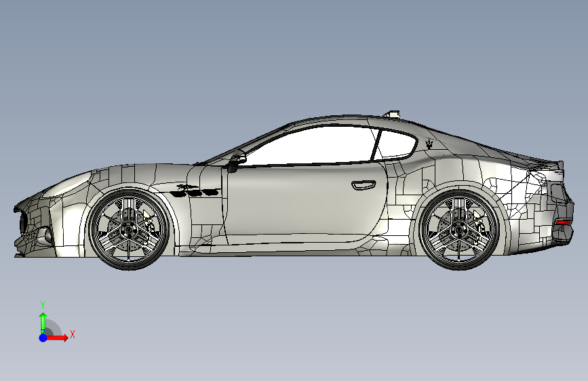Select the rear wheel of the car model
The image size is (588, 381).
[459, 229]
